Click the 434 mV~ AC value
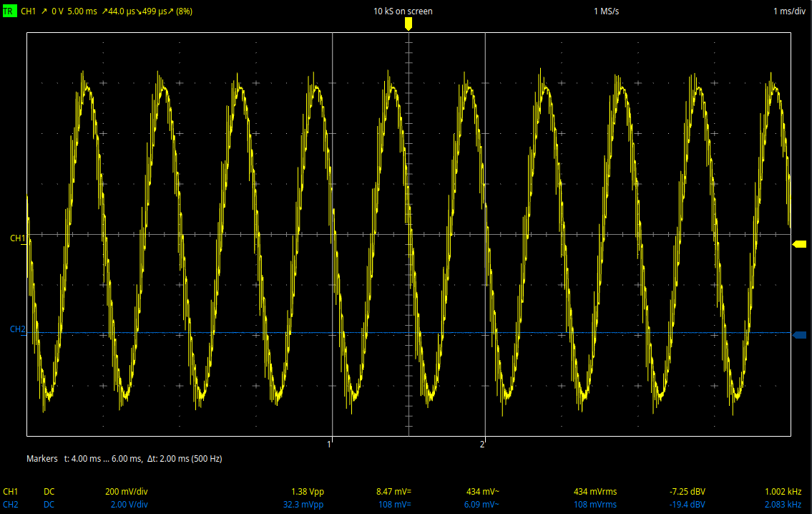Viewport: 812px width, 514px height. click(483, 492)
